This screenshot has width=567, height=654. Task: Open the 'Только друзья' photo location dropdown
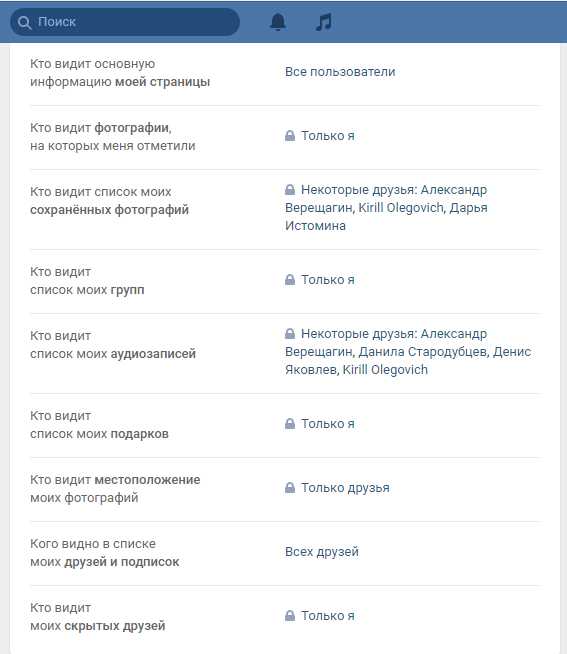point(345,488)
